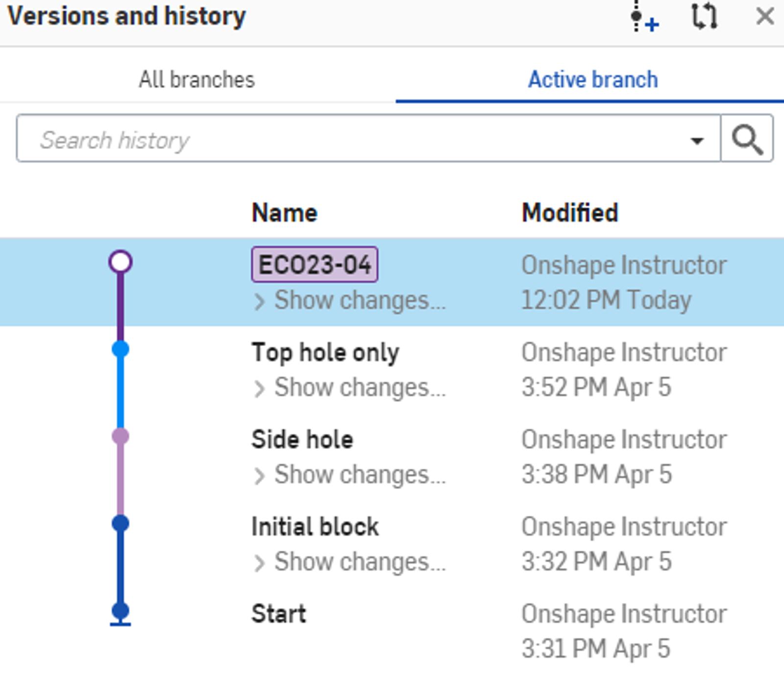Switch to the All branches tab
This screenshot has width=784, height=680.
197,79
